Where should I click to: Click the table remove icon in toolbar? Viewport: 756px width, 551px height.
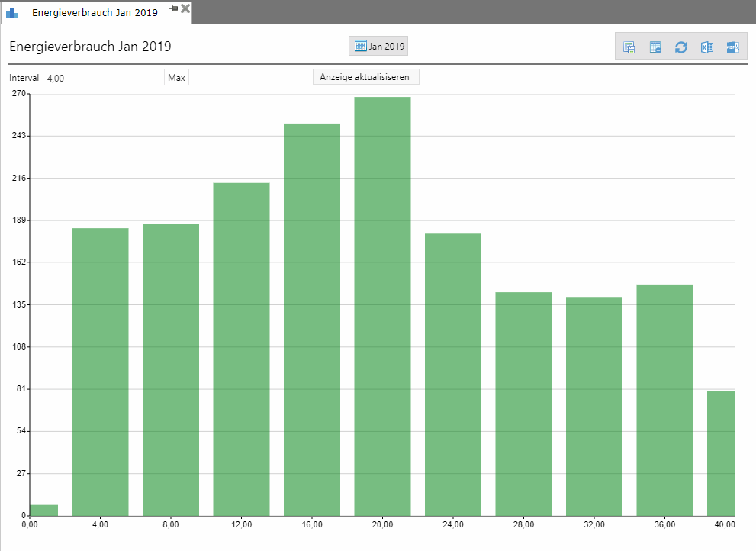point(655,47)
